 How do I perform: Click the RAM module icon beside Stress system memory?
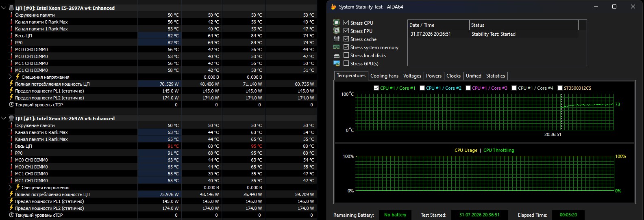[336, 47]
